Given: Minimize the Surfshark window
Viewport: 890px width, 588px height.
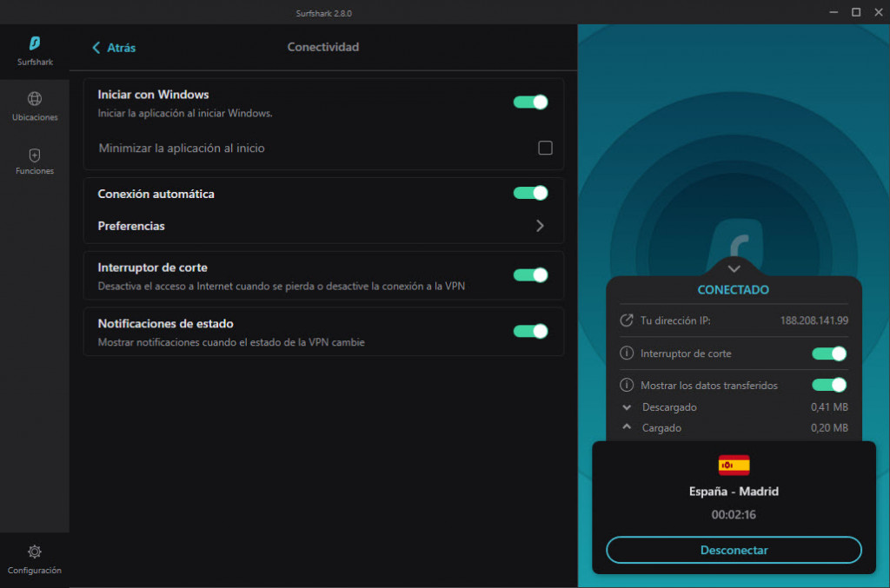Looking at the screenshot, I should tap(834, 12).
